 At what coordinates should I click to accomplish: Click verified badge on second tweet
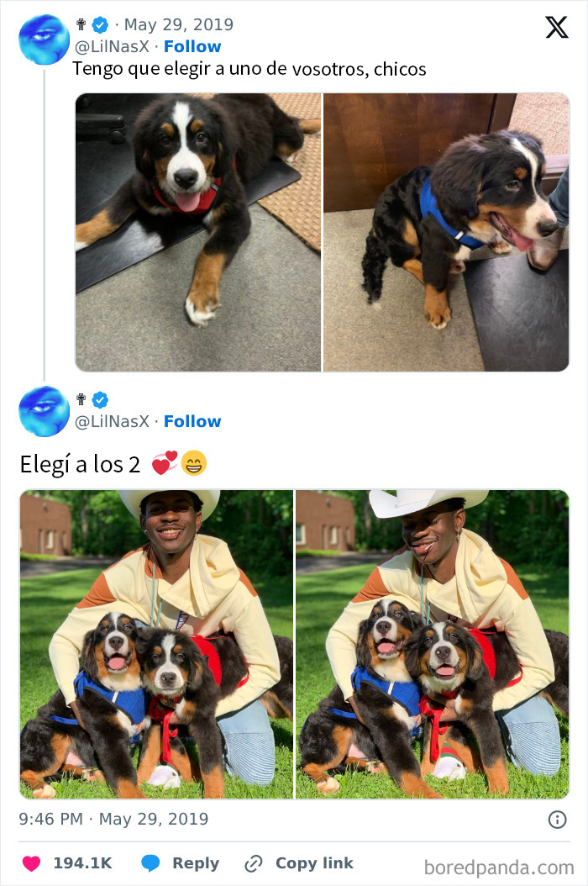point(100,400)
